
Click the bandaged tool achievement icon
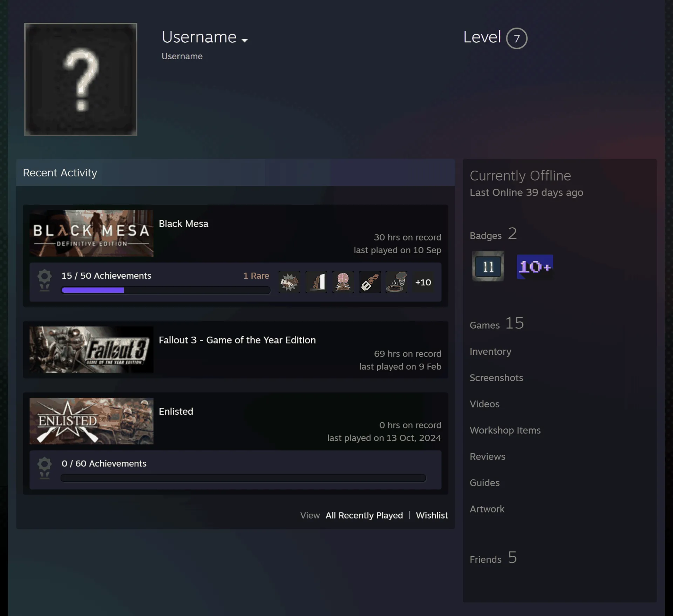(370, 282)
